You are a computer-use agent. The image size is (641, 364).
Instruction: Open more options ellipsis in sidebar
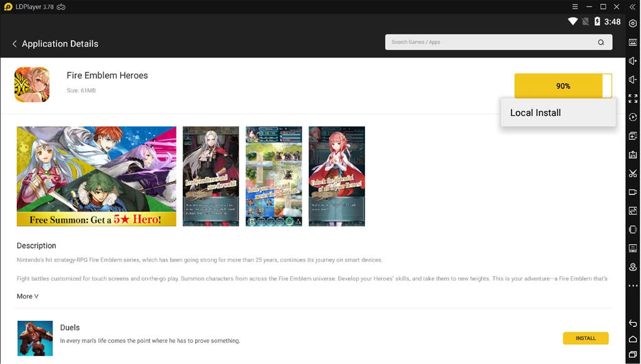[633, 286]
